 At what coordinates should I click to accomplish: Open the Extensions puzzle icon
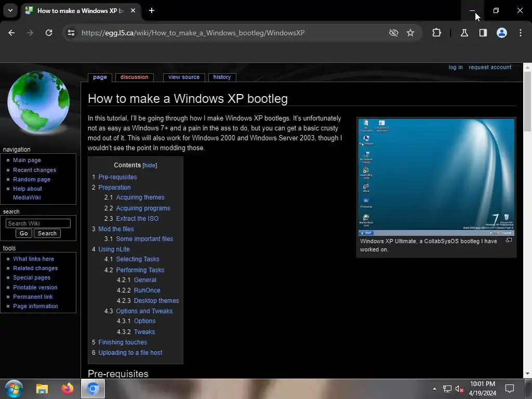(x=436, y=33)
